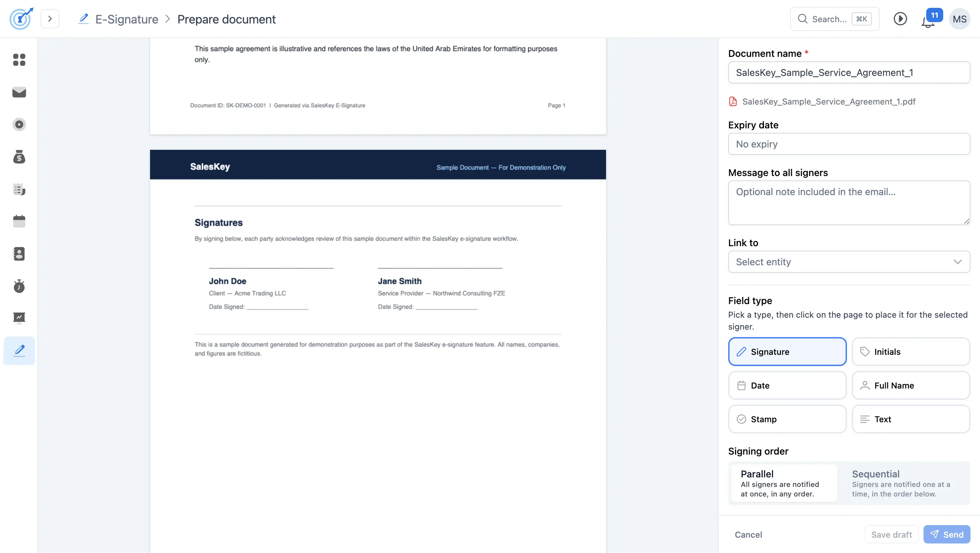
Task: Open the reports chart icon in sidebar
Action: point(19,318)
